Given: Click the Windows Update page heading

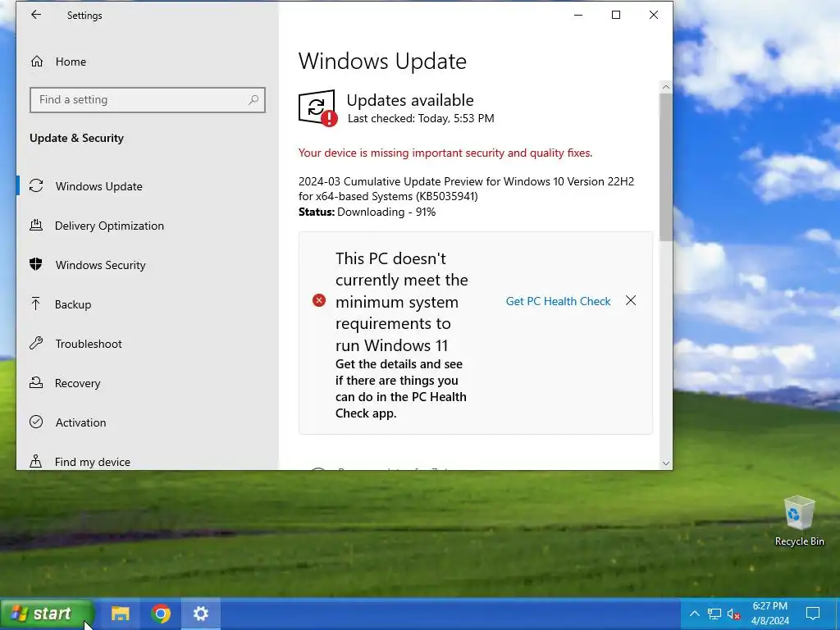Looking at the screenshot, I should tap(382, 61).
